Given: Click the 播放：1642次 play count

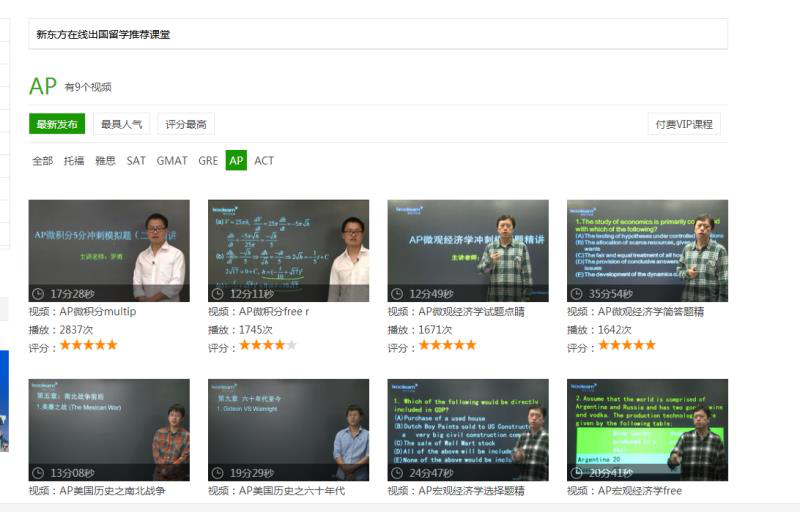Looking at the screenshot, I should point(599,330).
